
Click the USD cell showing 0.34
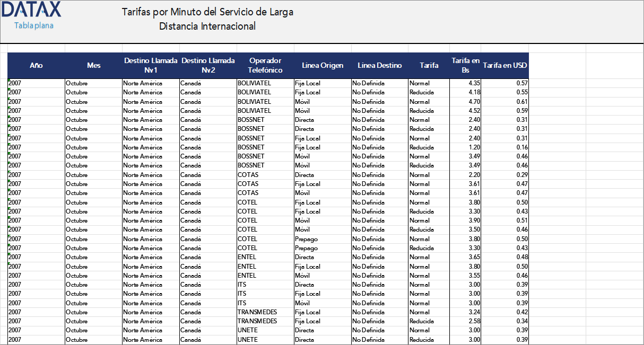point(505,321)
